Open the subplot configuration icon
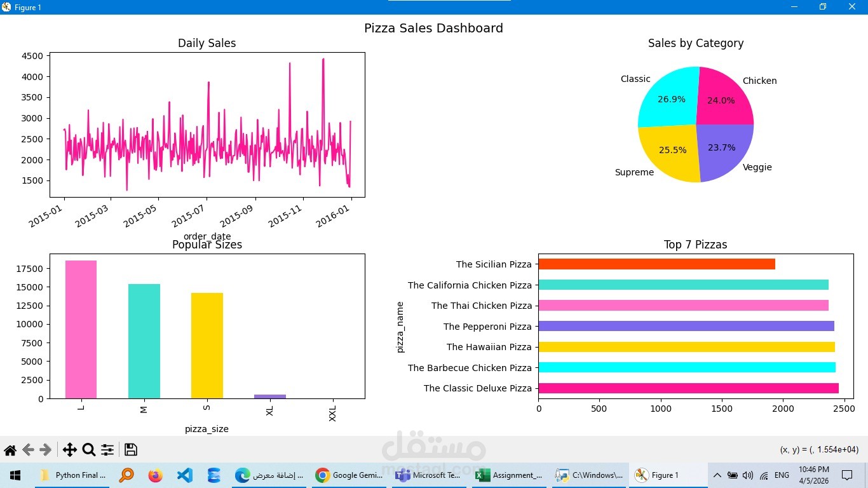Viewport: 868px width, 488px height. (107, 449)
